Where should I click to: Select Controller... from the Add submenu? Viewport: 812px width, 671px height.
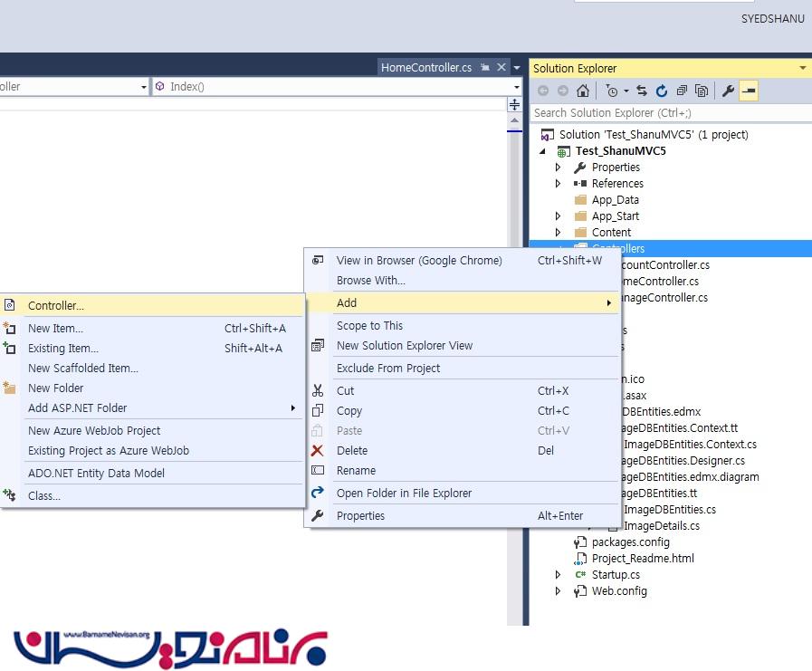click(x=56, y=306)
